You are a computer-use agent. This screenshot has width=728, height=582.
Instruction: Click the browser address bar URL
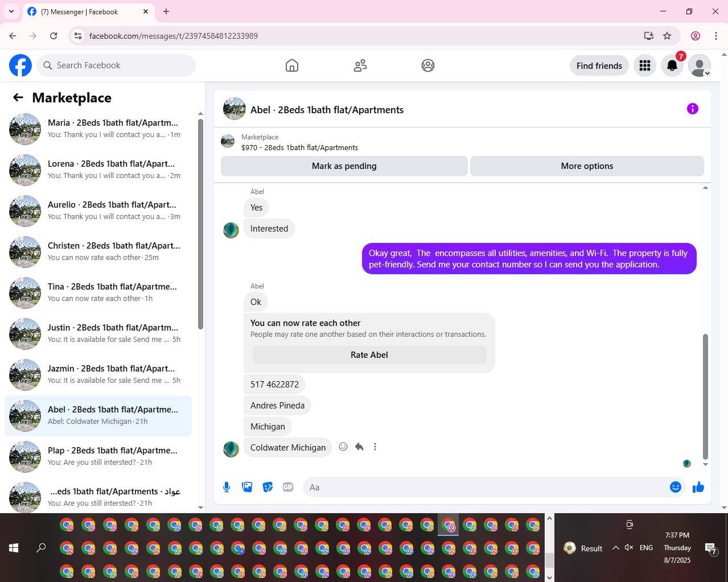click(174, 36)
